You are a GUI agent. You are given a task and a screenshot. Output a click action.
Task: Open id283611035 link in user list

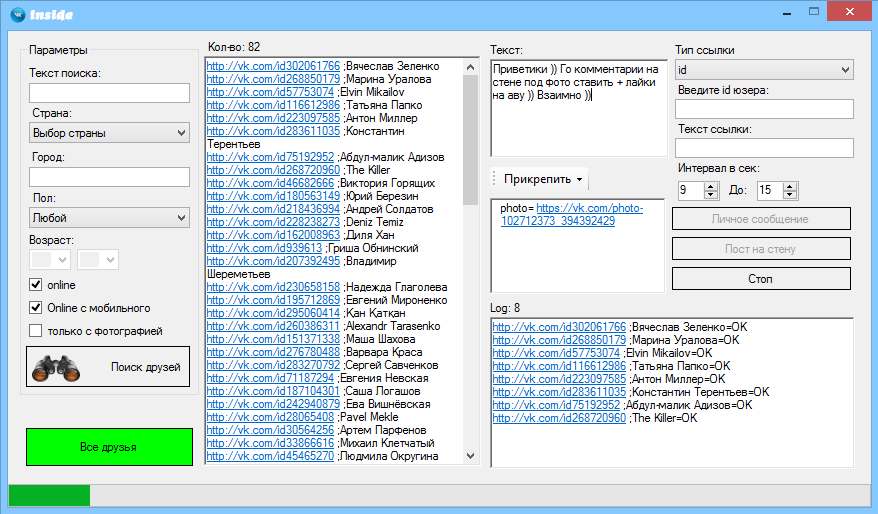(x=273, y=131)
